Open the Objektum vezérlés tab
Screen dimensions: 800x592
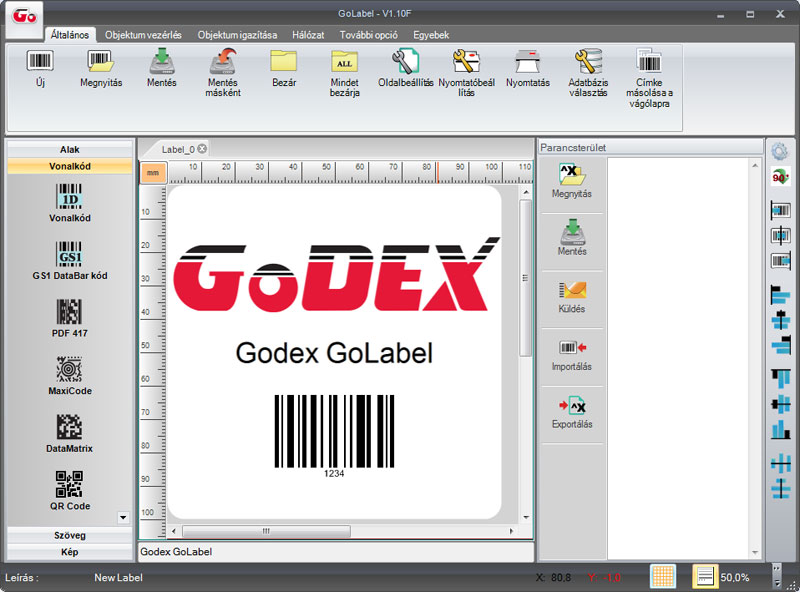click(143, 35)
